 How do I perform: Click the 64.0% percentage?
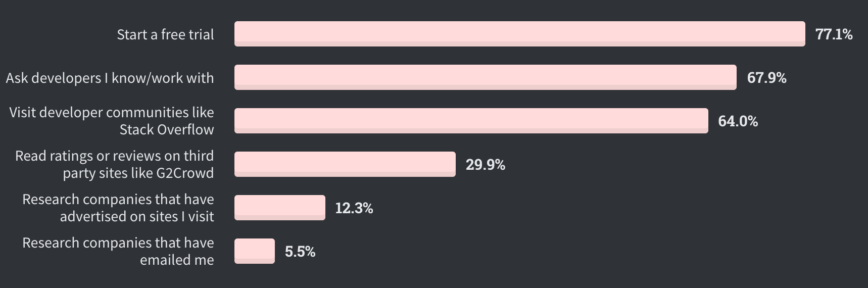[738, 121]
